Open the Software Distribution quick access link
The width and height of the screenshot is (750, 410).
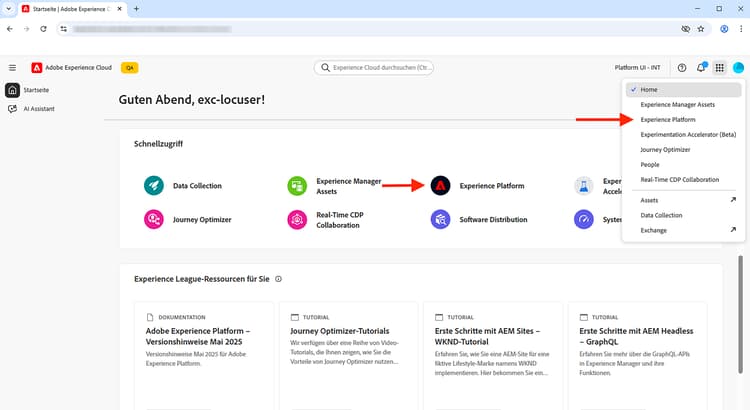click(x=493, y=220)
